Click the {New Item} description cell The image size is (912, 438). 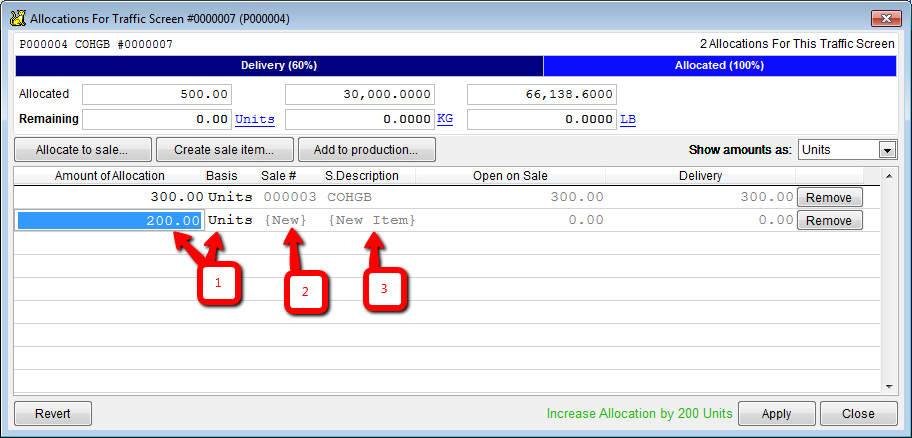pyautogui.click(x=372, y=220)
